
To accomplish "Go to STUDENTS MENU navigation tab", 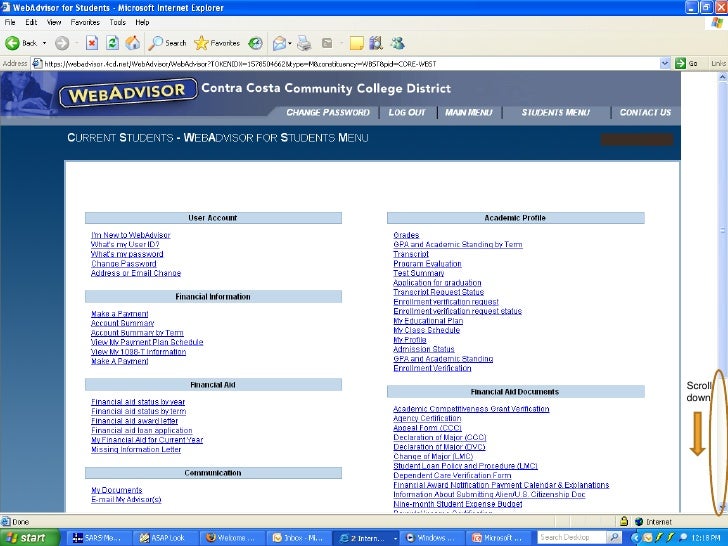I will (x=555, y=112).
